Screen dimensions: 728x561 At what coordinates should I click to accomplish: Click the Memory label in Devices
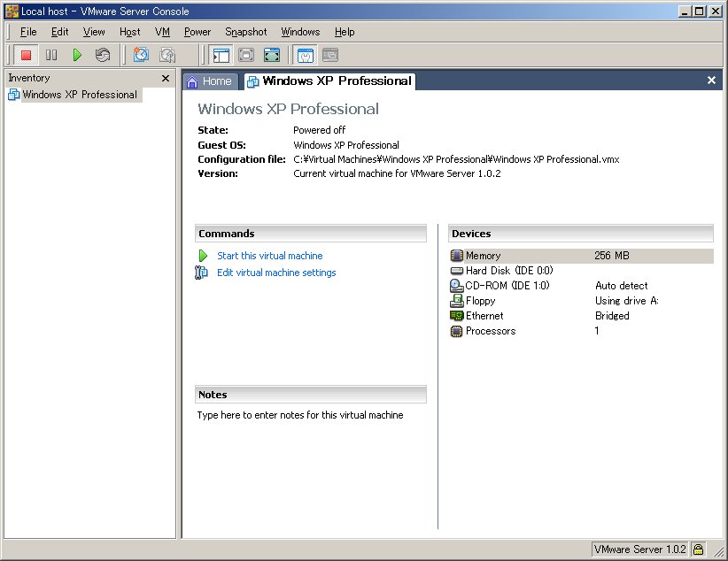click(483, 256)
